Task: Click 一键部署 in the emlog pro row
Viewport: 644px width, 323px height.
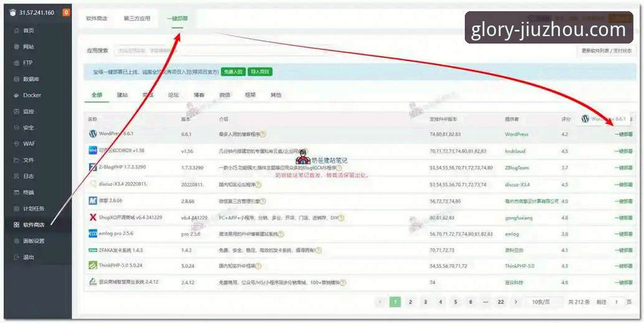Action: [623, 234]
